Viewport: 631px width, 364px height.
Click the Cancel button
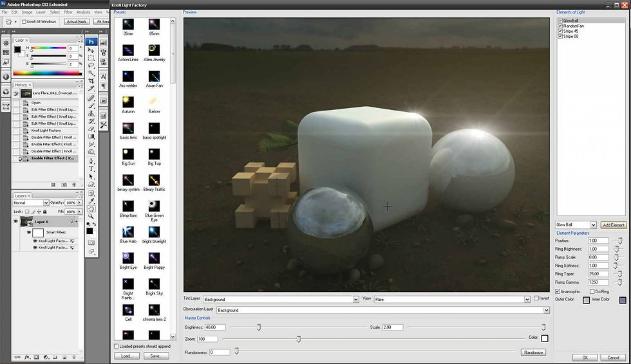613,358
